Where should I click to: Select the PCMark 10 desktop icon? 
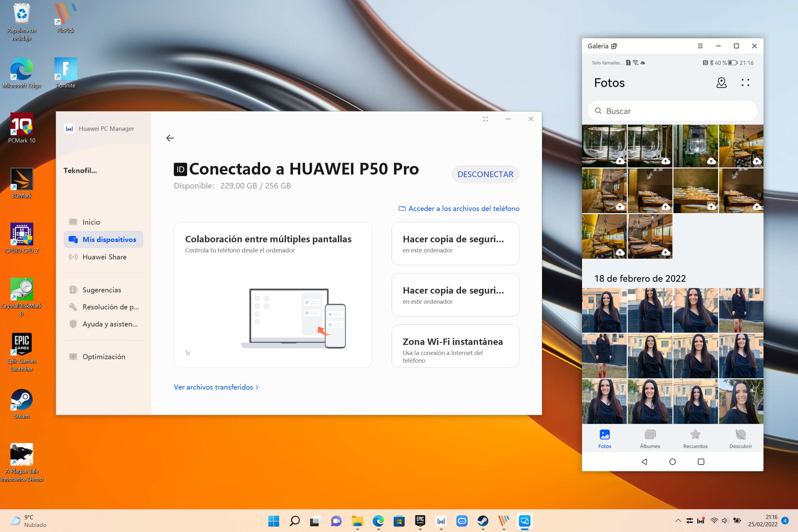click(22, 128)
